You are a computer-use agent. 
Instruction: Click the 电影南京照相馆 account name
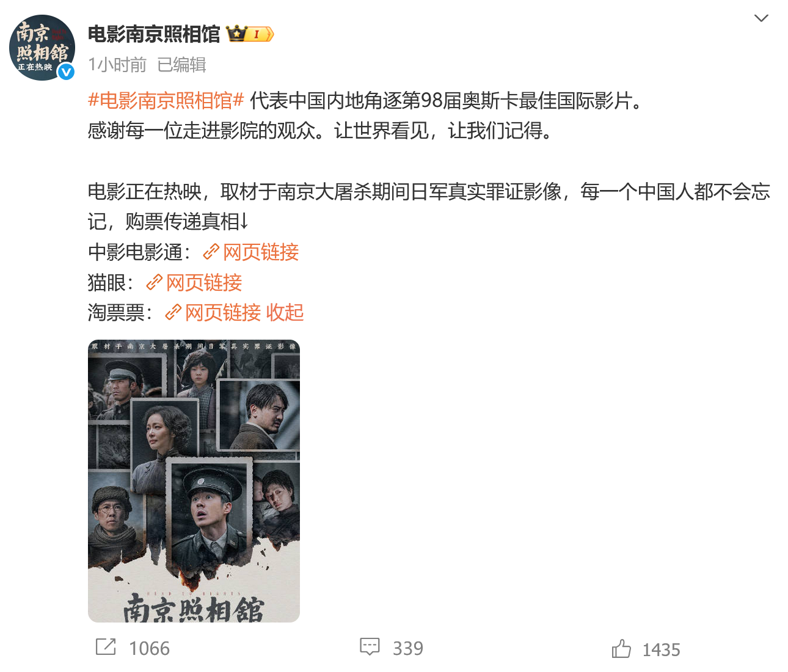[x=154, y=34]
